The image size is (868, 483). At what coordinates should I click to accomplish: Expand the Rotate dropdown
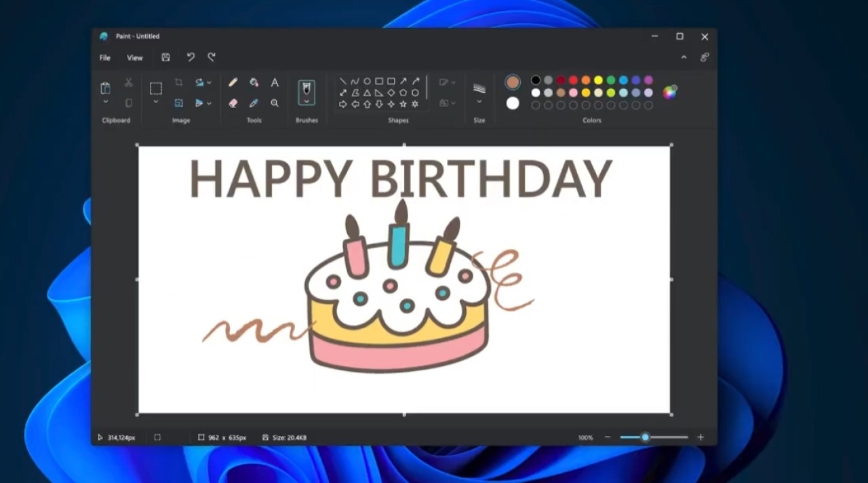209,83
